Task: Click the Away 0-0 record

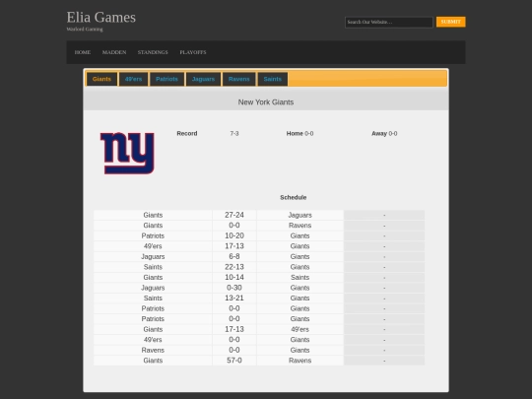Action: tap(384, 133)
